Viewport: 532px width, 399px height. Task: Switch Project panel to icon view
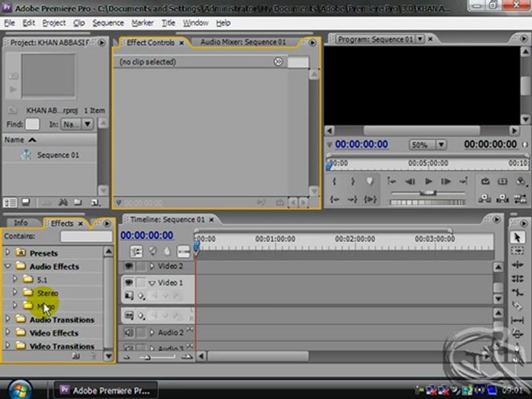click(26, 203)
